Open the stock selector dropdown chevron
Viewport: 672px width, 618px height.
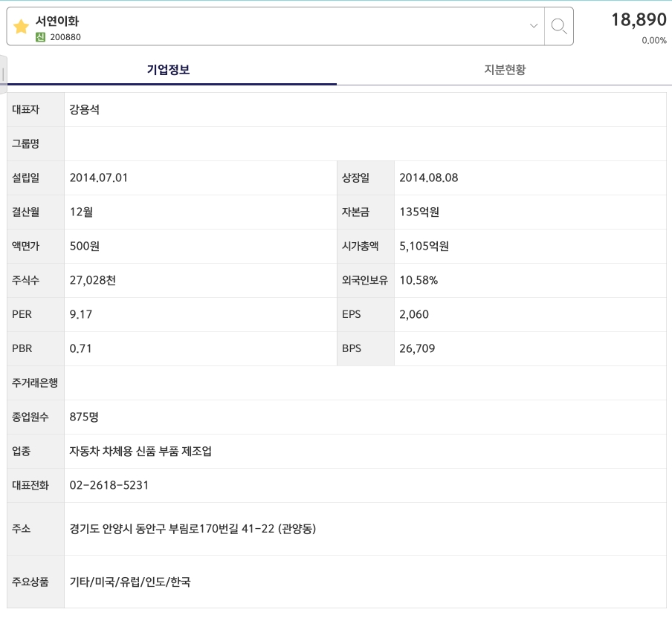coord(534,26)
